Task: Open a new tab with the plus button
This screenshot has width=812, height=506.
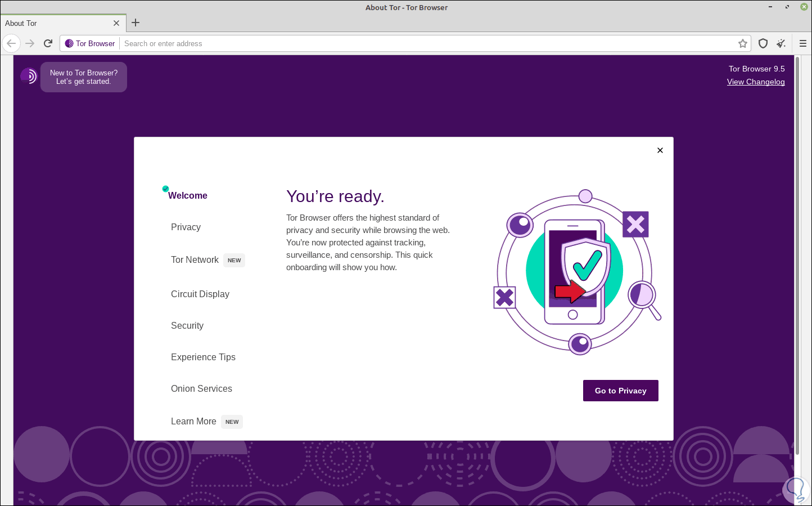Action: coord(136,23)
